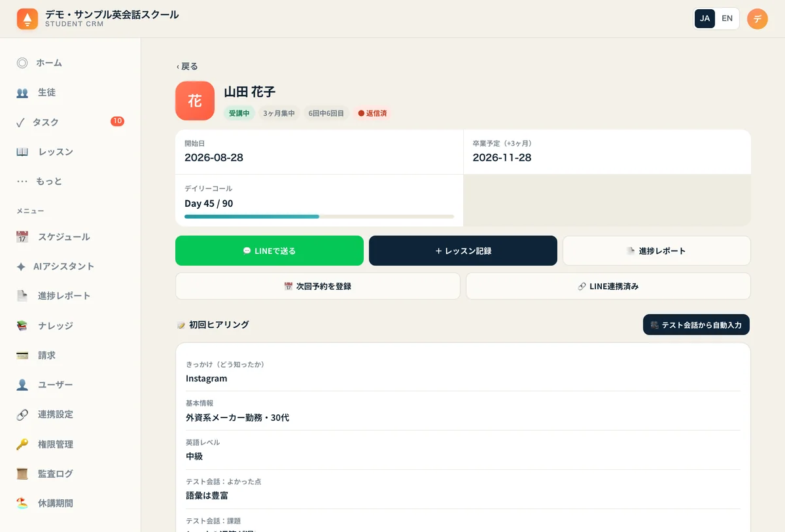The width and height of the screenshot is (785, 532).
Task: Click the ホーム circle icon
Action: coord(22,63)
